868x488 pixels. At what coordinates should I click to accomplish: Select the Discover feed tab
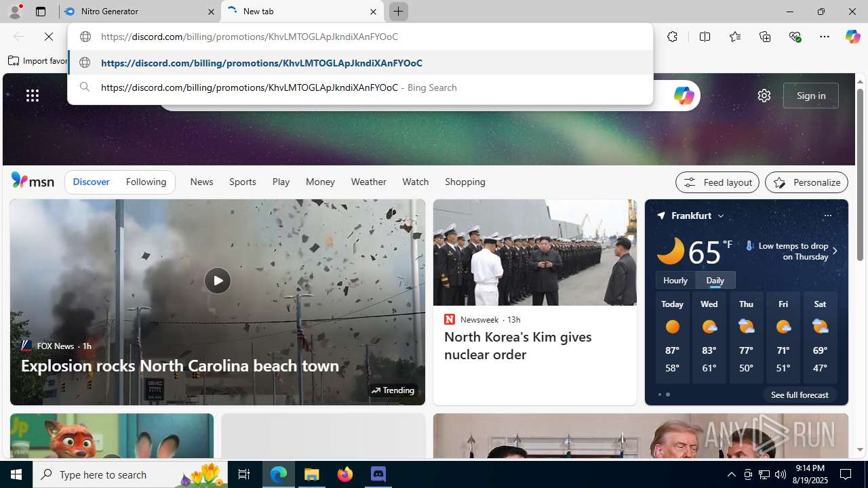(91, 182)
